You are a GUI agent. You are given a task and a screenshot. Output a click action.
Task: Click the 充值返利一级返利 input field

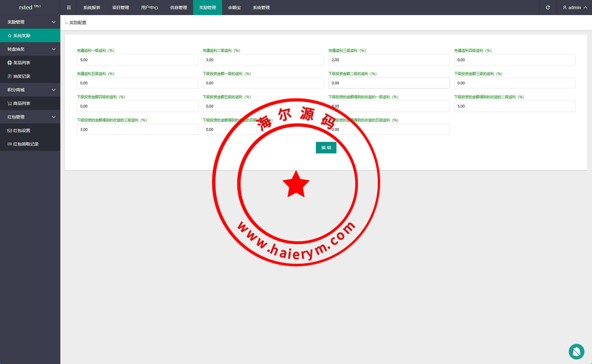click(x=137, y=60)
